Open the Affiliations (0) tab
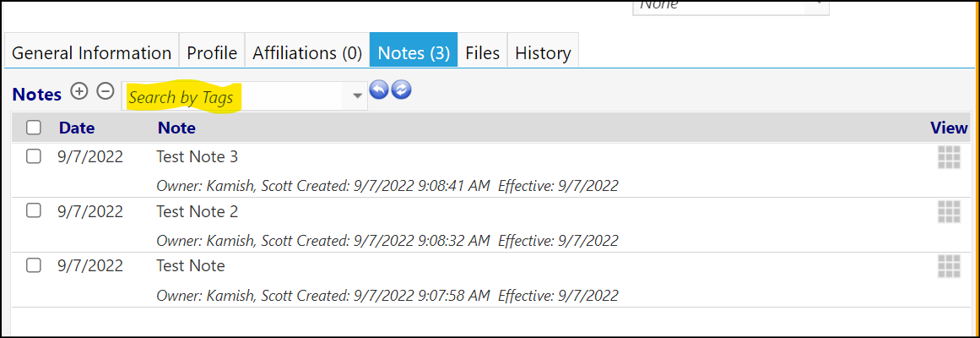The image size is (980, 338). (307, 53)
